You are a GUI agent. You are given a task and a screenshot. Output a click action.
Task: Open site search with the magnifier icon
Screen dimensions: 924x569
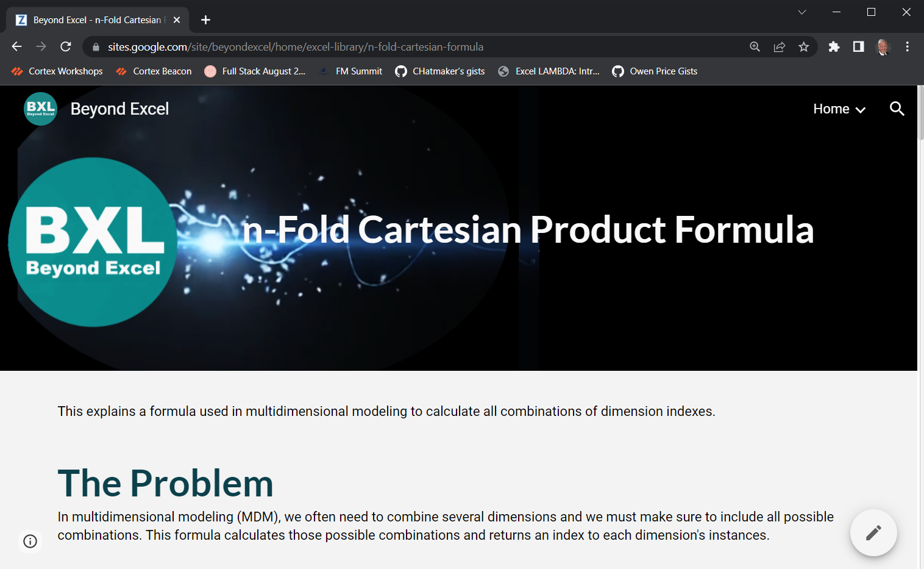click(x=897, y=109)
